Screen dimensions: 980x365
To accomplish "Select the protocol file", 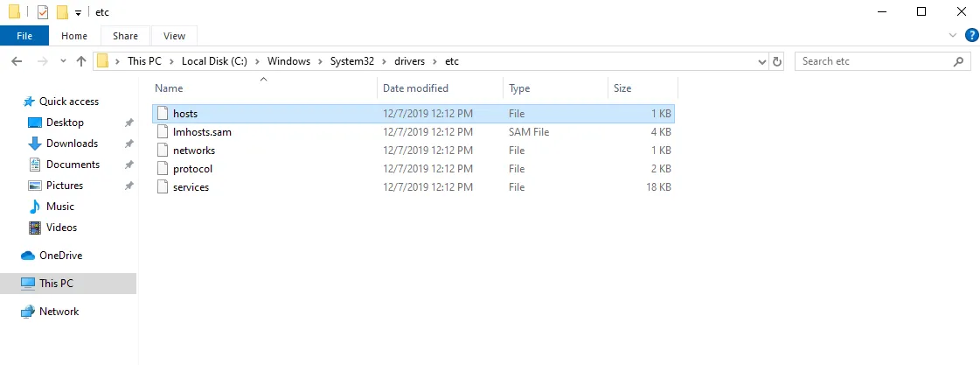I will pos(414,168).
